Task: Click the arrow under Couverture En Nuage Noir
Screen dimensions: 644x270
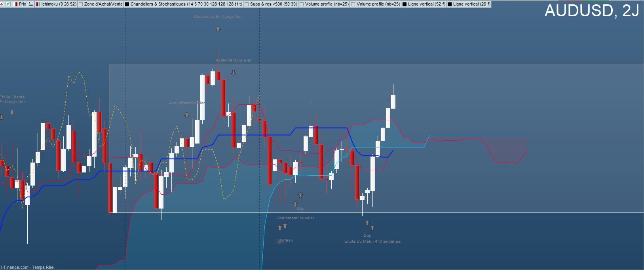Action: 218,29
